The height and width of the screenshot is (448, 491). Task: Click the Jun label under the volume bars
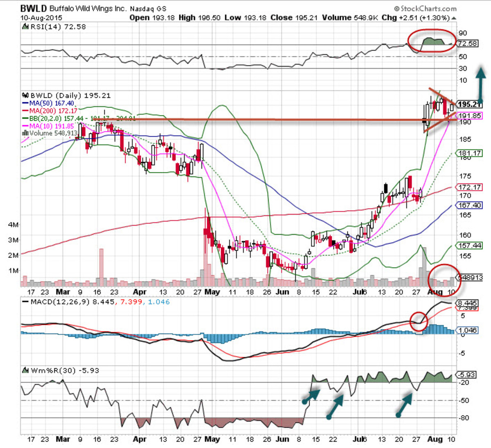[282, 292]
